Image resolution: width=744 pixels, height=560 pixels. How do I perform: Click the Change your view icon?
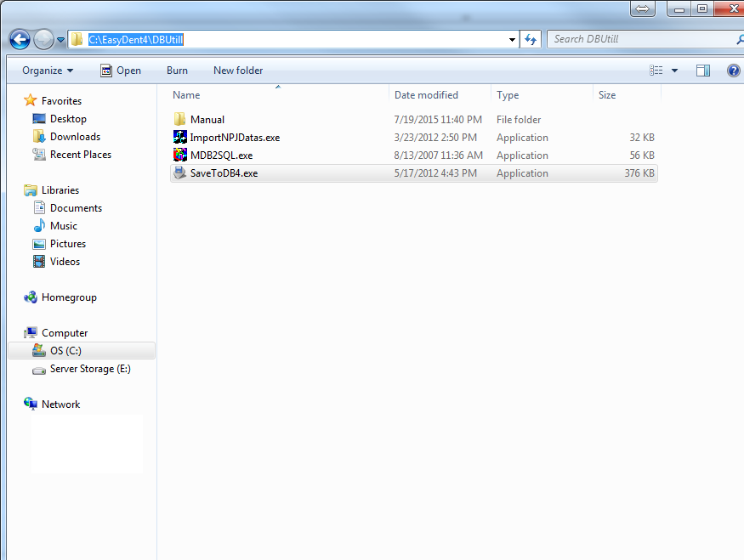pos(656,71)
